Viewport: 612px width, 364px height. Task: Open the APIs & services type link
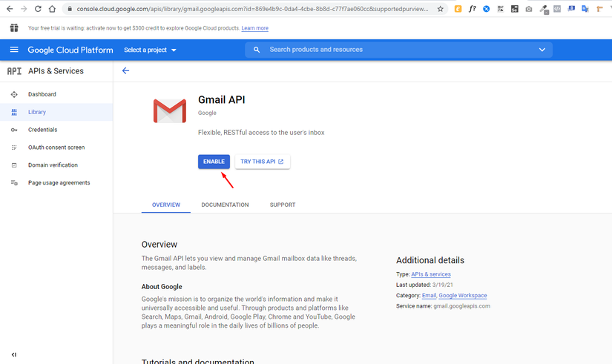click(431, 274)
